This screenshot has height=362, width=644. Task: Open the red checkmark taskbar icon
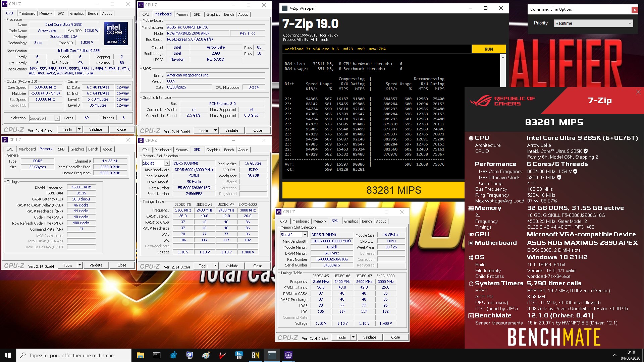coord(222,355)
